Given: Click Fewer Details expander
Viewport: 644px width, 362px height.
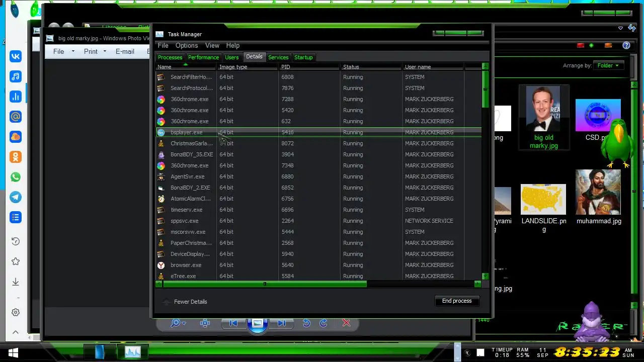Looking at the screenshot, I should (x=185, y=302).
